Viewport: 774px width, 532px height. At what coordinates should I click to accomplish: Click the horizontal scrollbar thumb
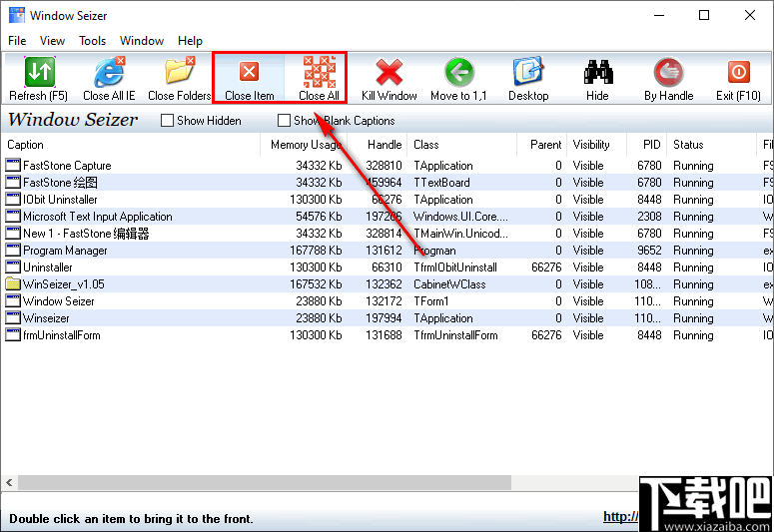click(265, 482)
